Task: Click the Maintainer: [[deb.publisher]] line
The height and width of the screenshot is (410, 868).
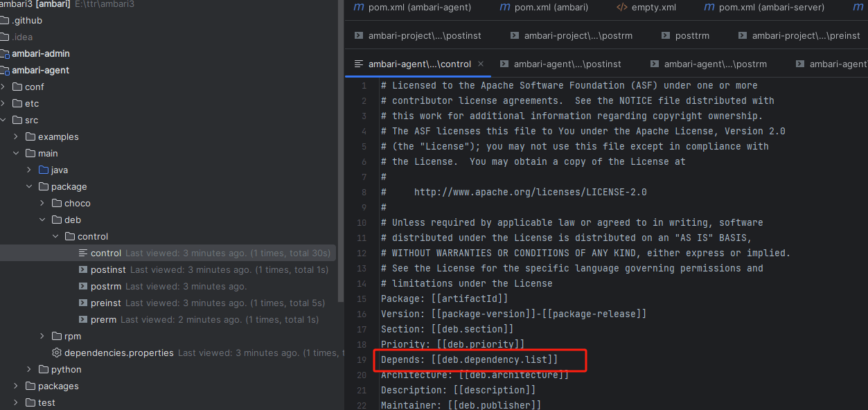Action: 461,405
